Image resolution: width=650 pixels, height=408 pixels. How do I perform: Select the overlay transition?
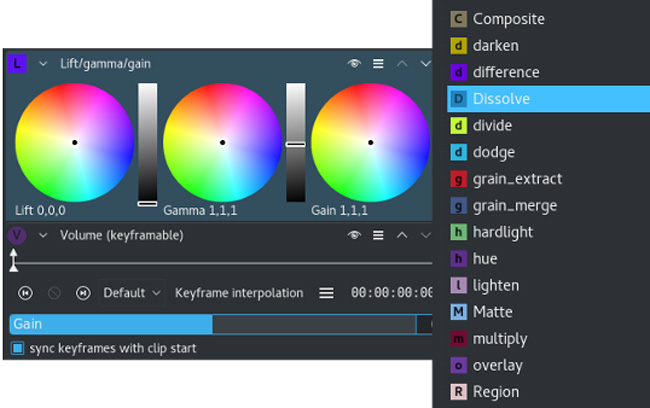click(x=548, y=365)
